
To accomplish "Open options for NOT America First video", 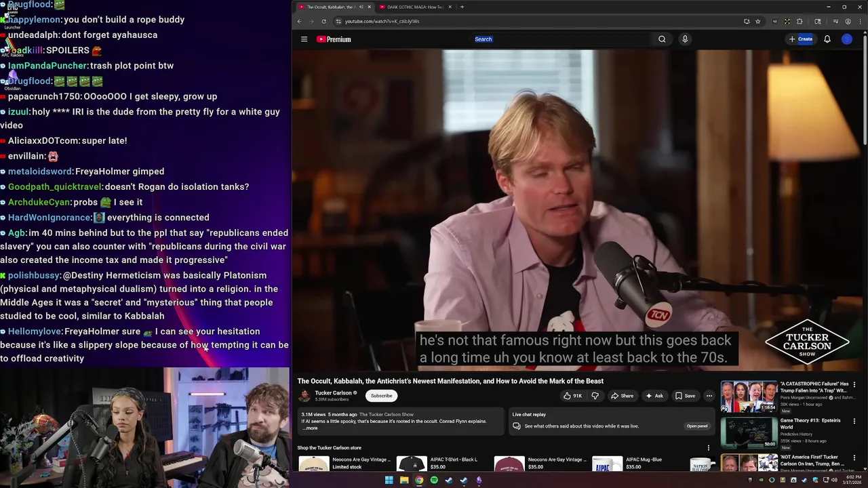I will coord(854,457).
